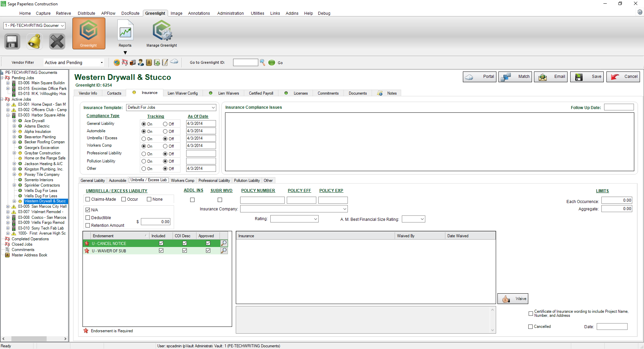644x349 pixels.
Task: Click the gray X cancel icon
Action: 57,42
